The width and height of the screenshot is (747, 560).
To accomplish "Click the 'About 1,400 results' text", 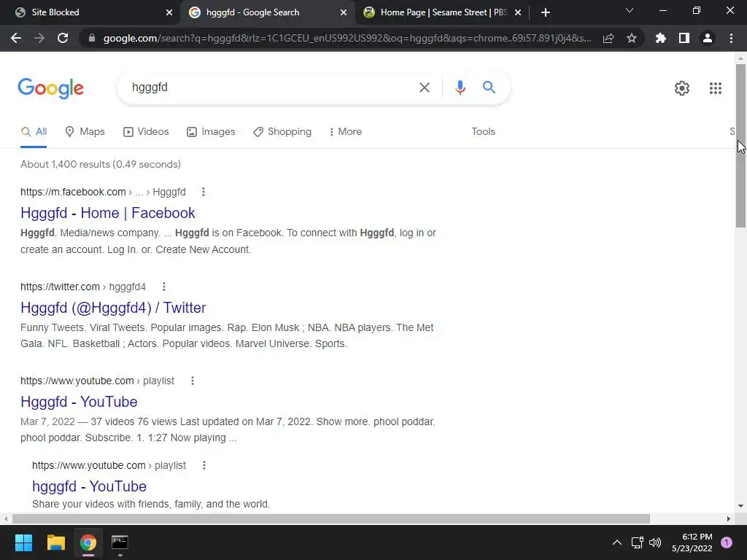I will point(101,164).
